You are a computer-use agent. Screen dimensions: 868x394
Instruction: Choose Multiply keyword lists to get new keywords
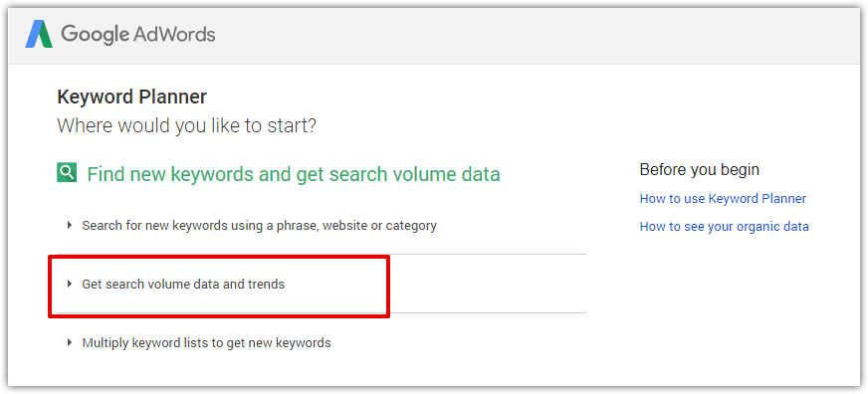(206, 343)
